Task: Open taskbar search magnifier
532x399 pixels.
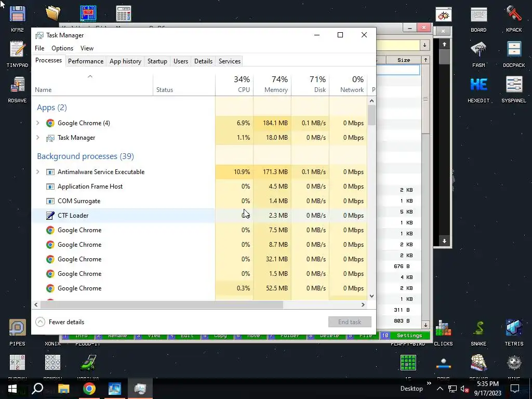Action: pyautogui.click(x=37, y=389)
